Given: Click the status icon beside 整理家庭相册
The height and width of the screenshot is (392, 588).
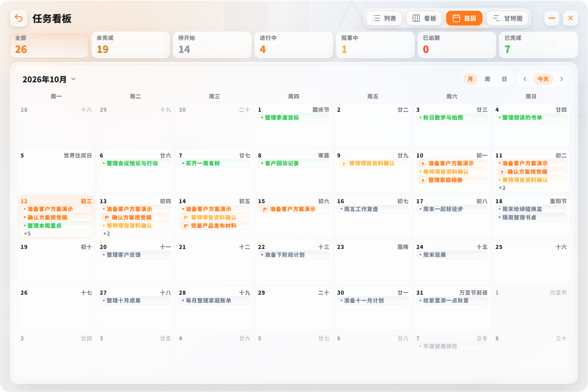Looking at the screenshot, I should [423, 180].
